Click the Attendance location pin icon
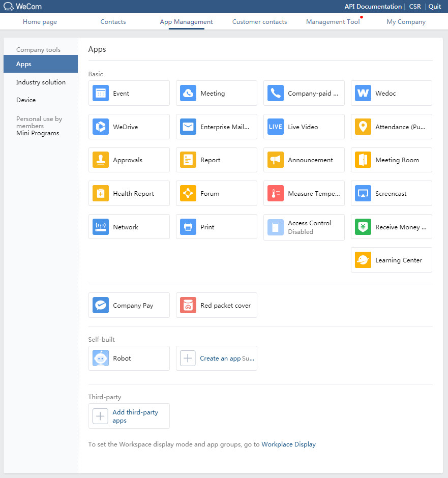448x478 pixels. click(363, 127)
